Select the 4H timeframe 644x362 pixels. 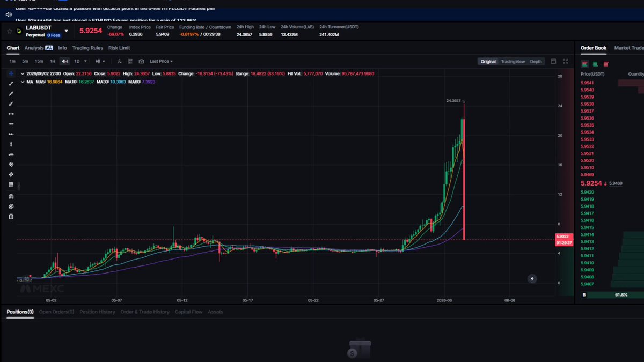[65, 61]
